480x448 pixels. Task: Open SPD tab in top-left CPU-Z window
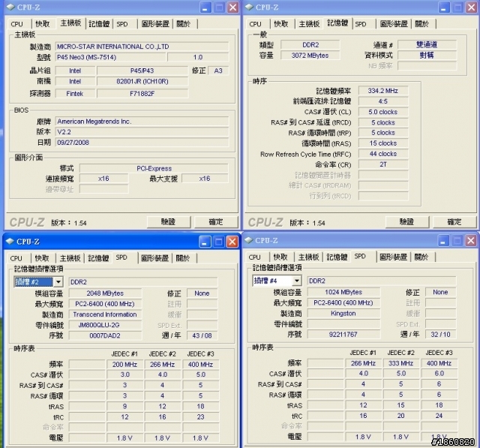click(x=122, y=24)
